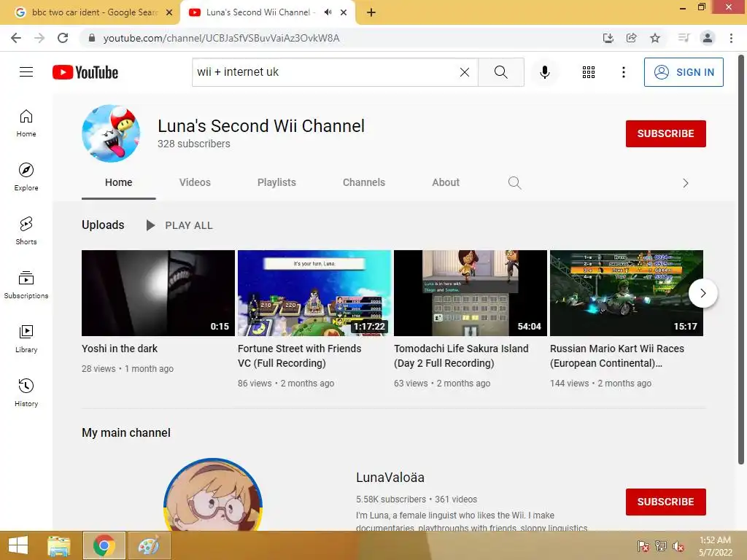Play the Tomodachi Life 54:04 thumbnail
This screenshot has height=560, width=747.
471,293
